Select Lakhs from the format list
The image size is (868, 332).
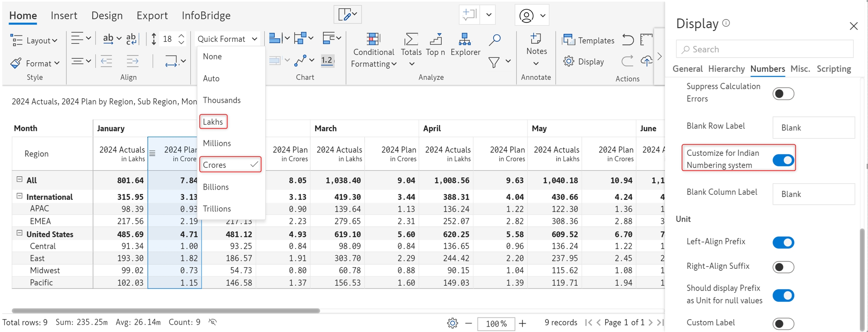(213, 122)
